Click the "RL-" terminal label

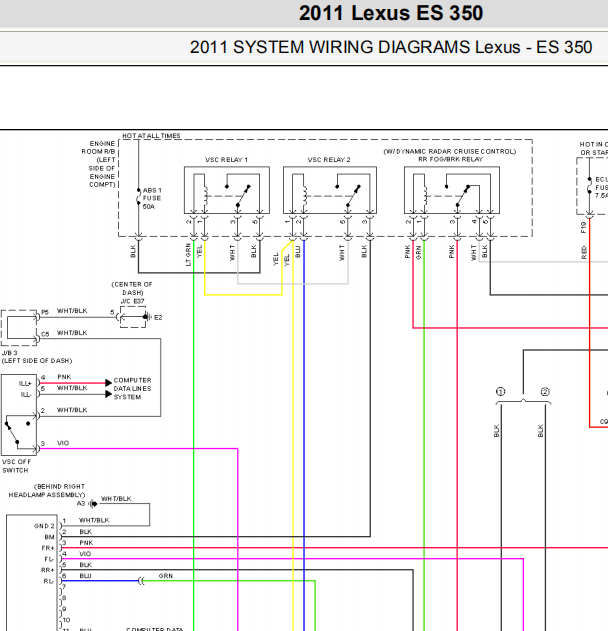(48, 581)
